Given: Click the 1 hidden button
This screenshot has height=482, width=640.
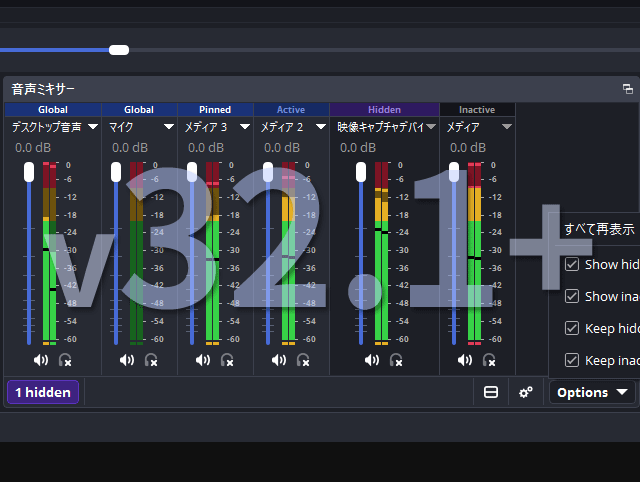Looking at the screenshot, I should [43, 392].
